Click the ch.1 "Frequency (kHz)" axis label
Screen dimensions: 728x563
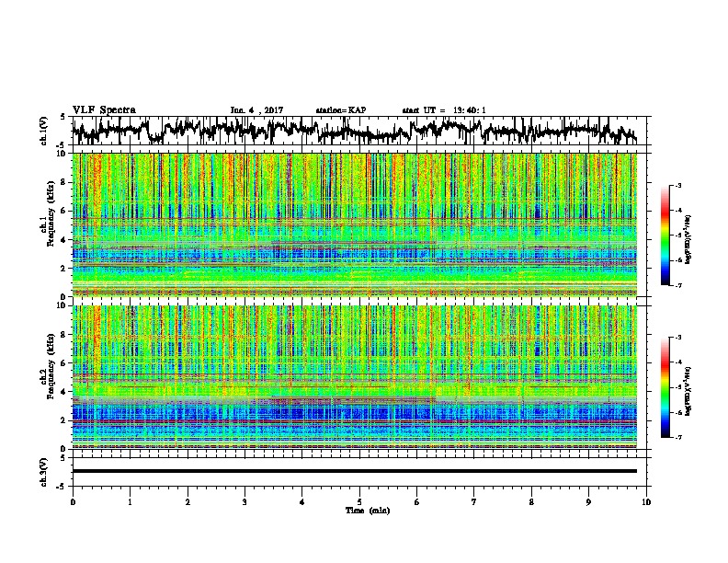coord(51,214)
